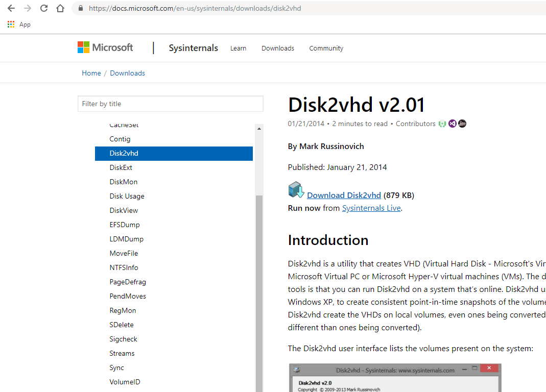Viewport: 546px width, 392px height.
Task: Click the Microsoft logo
Action: tap(105, 47)
